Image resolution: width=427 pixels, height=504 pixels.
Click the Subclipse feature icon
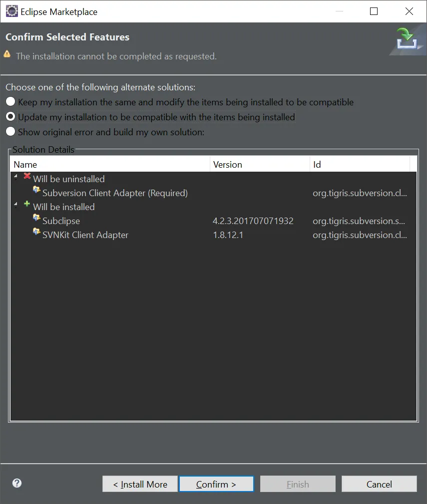tap(36, 218)
